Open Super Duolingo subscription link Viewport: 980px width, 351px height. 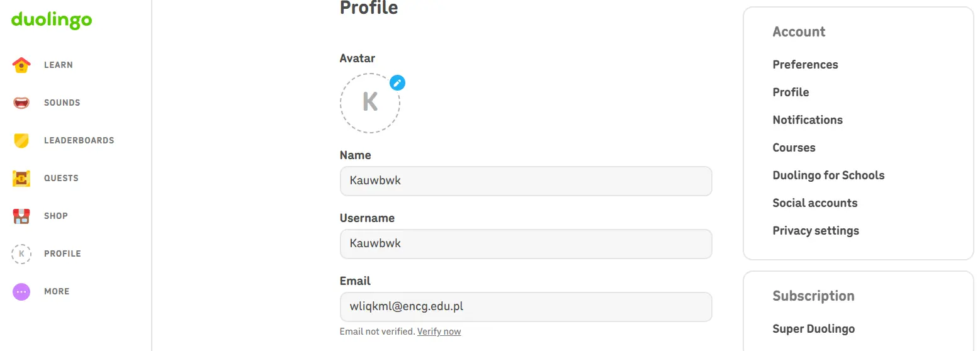[x=813, y=329]
